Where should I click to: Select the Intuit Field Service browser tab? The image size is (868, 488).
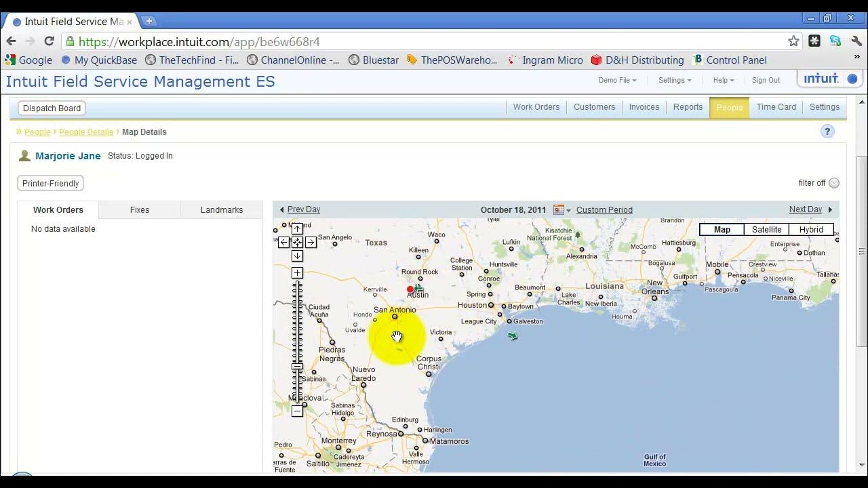(73, 21)
